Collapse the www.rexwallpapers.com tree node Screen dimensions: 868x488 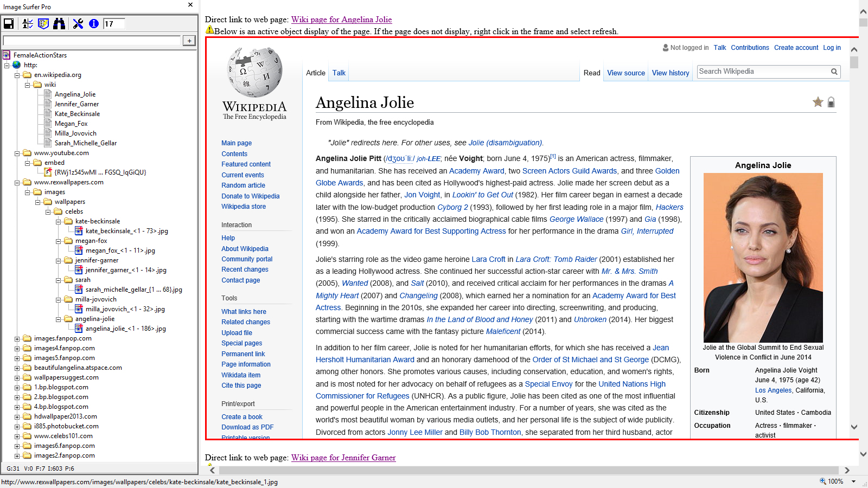pos(17,183)
